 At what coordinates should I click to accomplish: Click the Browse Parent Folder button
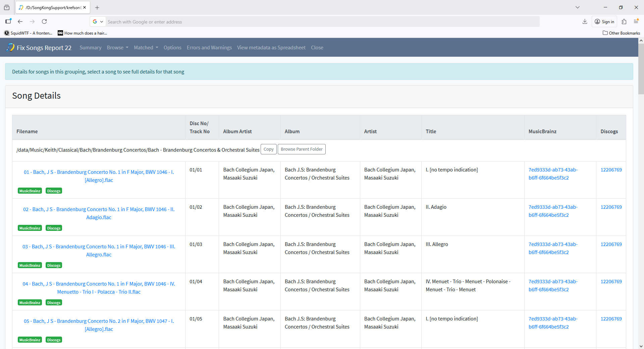tap(302, 149)
